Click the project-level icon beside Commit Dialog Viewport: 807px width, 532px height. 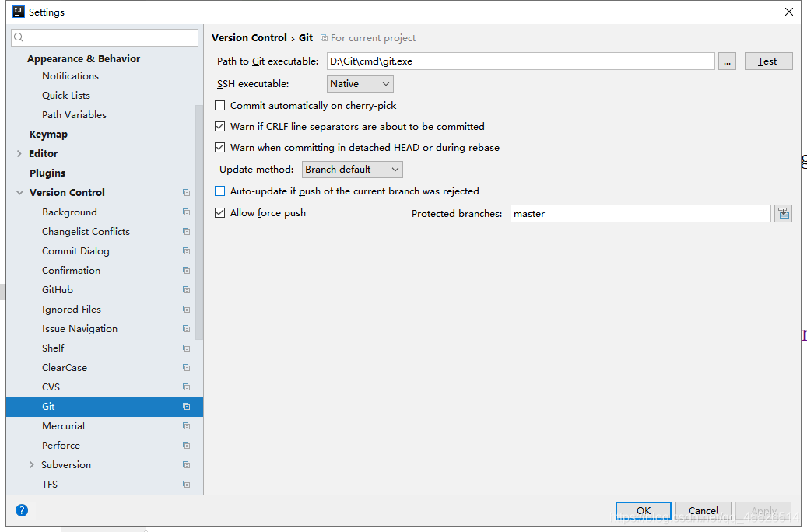click(x=186, y=251)
